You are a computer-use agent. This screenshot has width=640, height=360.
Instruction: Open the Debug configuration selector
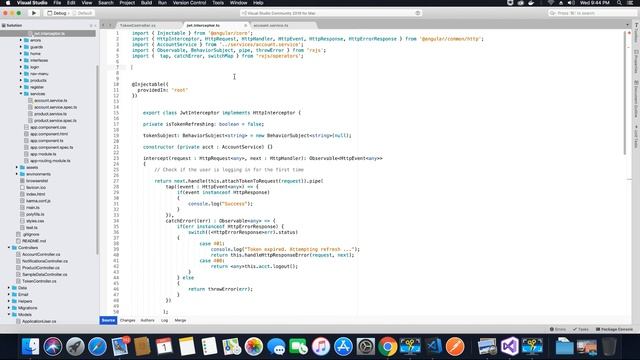pyautogui.click(x=57, y=13)
